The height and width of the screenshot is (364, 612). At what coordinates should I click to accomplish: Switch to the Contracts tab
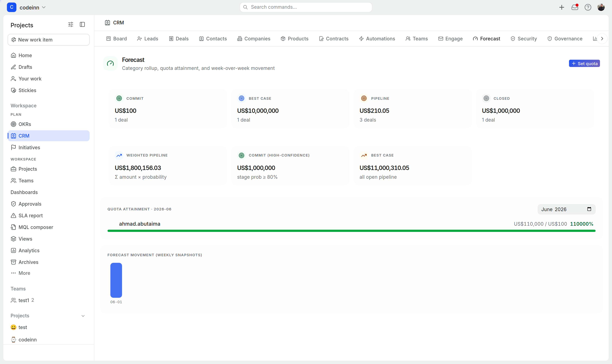(334, 39)
